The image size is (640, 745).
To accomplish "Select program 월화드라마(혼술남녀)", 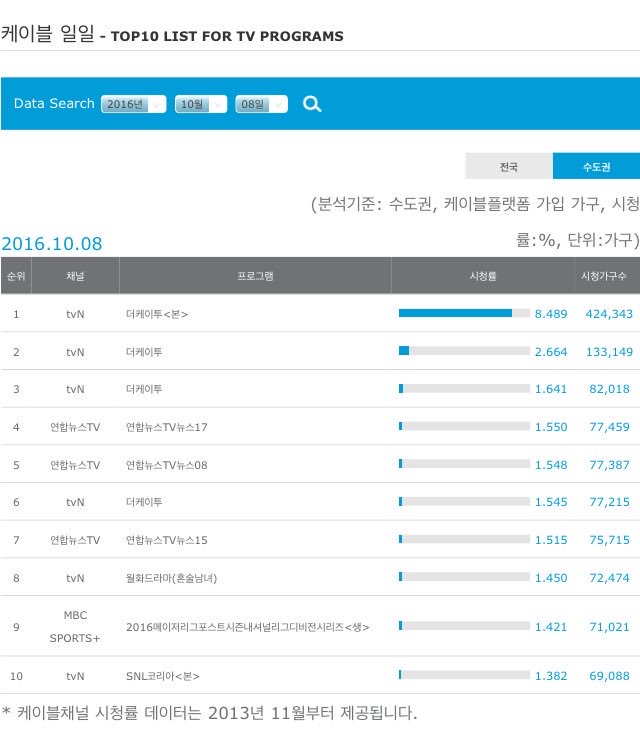I will [x=171, y=578].
